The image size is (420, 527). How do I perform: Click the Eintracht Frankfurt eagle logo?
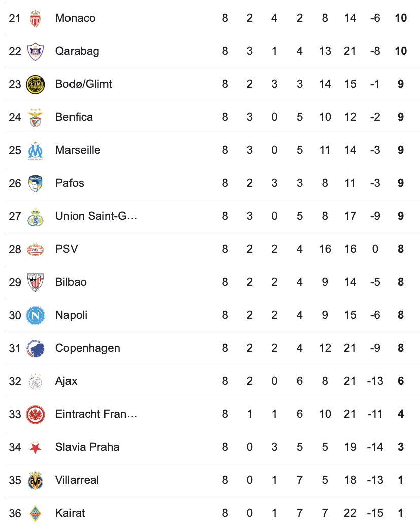[35, 414]
